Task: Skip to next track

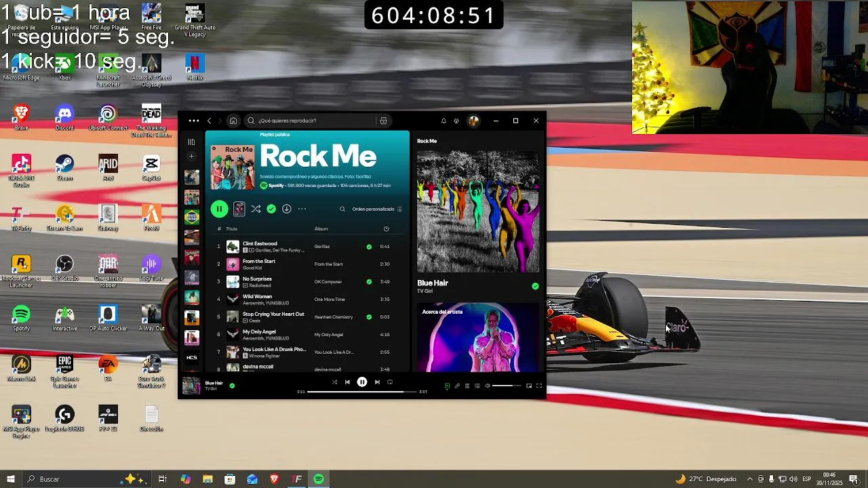Action: click(377, 382)
